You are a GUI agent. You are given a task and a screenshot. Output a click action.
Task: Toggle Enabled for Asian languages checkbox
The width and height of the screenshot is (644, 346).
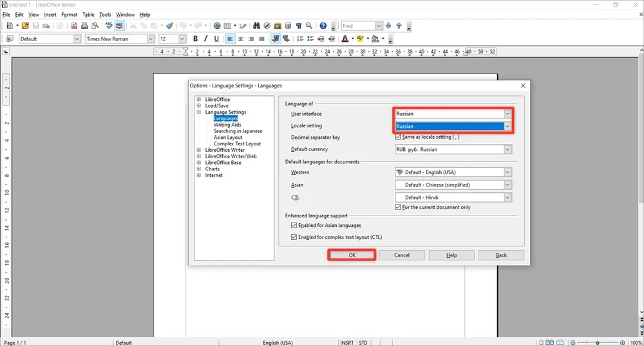click(294, 226)
